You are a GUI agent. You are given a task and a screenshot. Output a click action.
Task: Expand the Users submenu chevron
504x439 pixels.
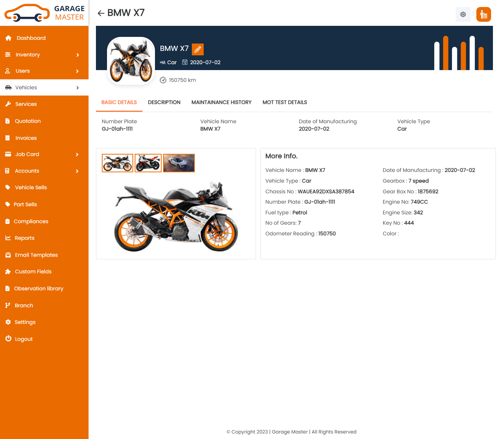click(77, 71)
